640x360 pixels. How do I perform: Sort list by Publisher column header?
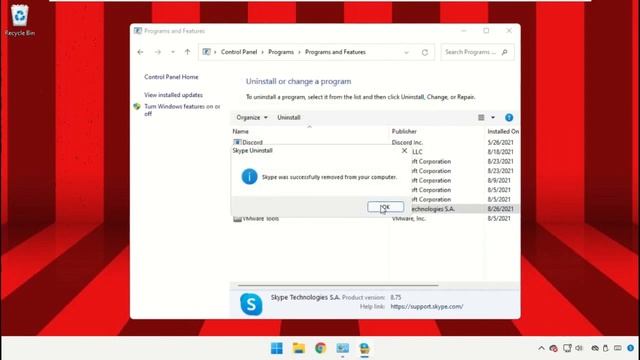tap(404, 131)
